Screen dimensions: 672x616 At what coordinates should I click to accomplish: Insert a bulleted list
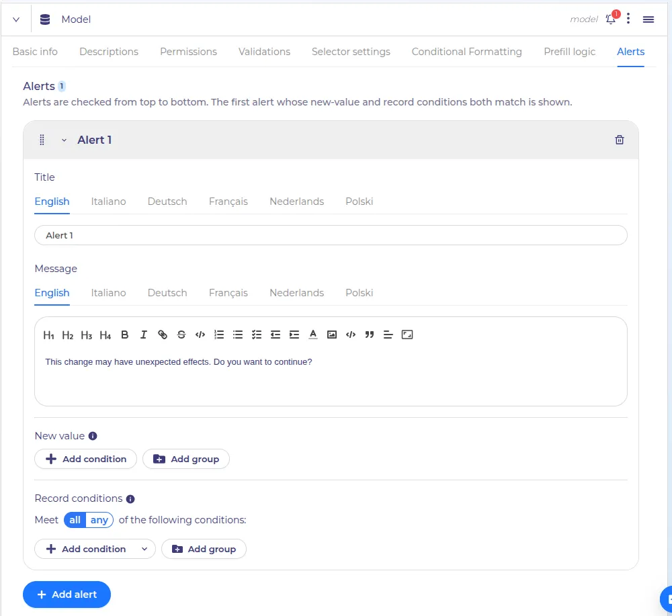coord(238,335)
